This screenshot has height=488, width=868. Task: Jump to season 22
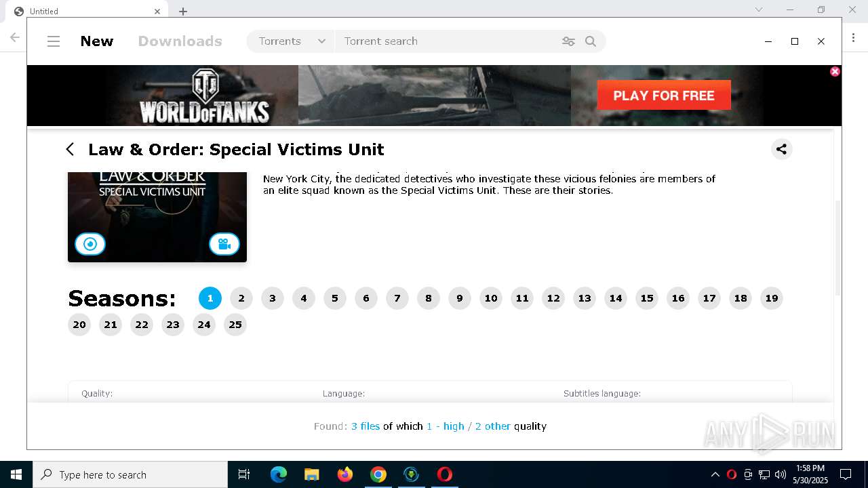coord(142,325)
